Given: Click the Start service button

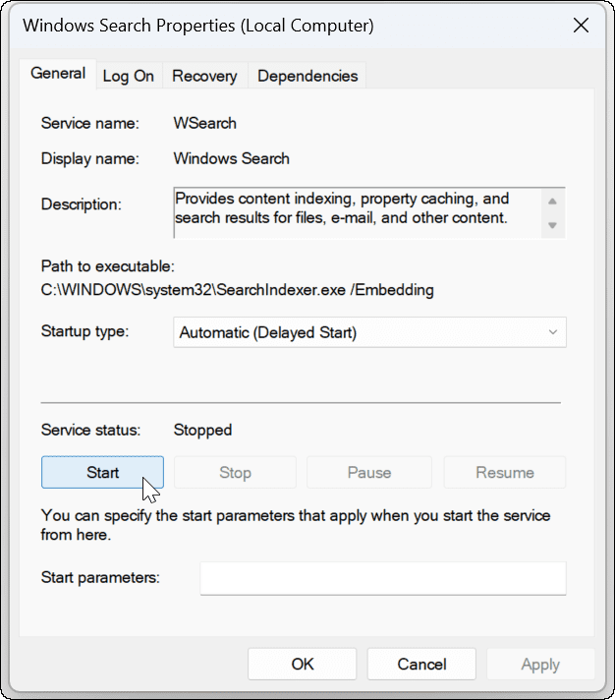Looking at the screenshot, I should [x=102, y=472].
